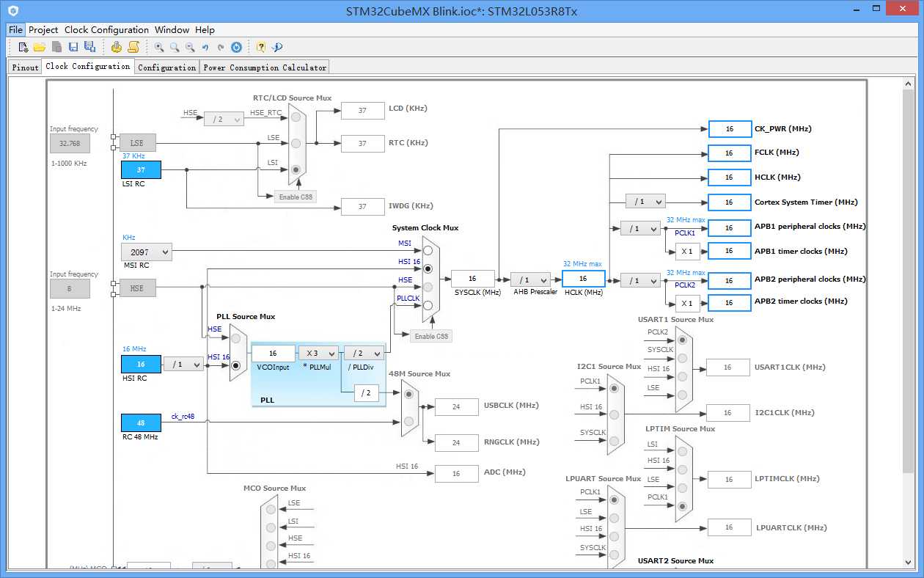Generate report using the scroll icon
The height and width of the screenshot is (578, 924).
click(133, 47)
